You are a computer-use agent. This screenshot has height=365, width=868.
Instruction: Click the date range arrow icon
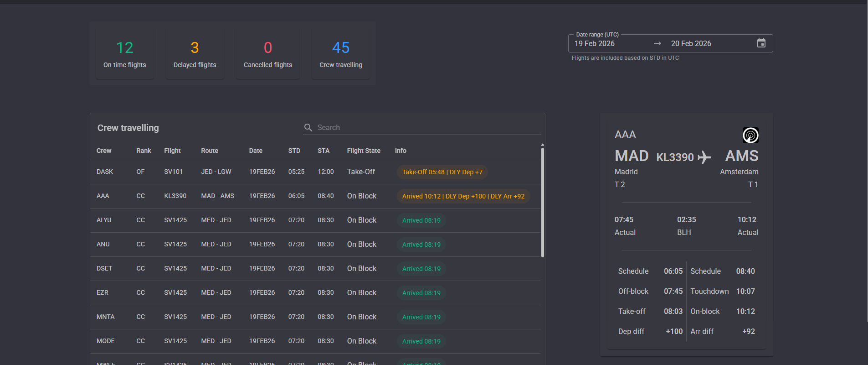(x=657, y=43)
